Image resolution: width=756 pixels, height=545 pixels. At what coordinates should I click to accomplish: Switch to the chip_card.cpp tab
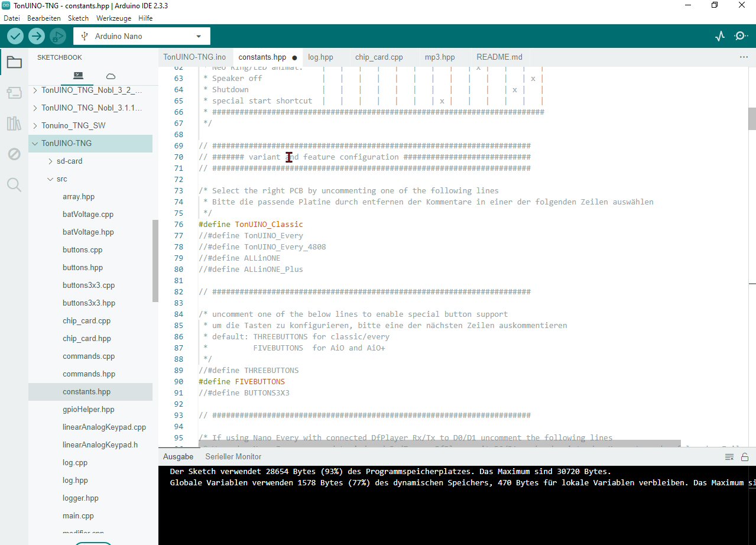pos(379,57)
